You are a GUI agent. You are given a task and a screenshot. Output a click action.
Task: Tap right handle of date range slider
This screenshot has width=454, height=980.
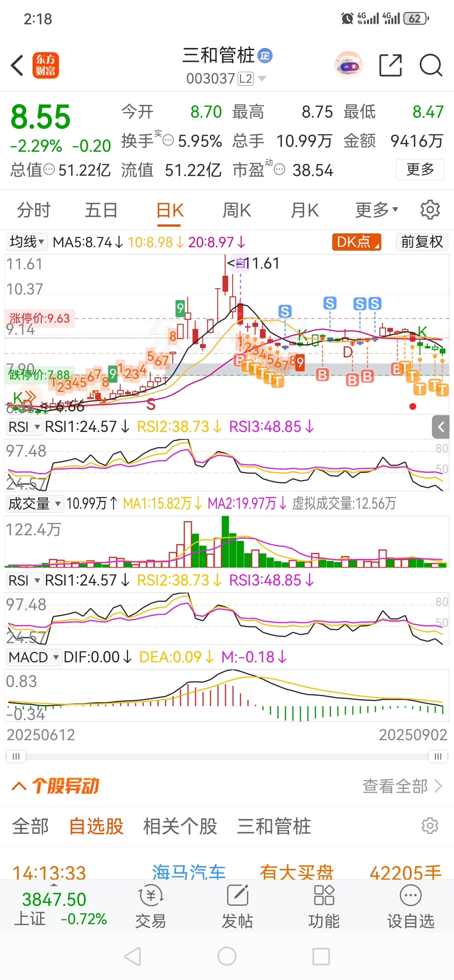tap(438, 756)
